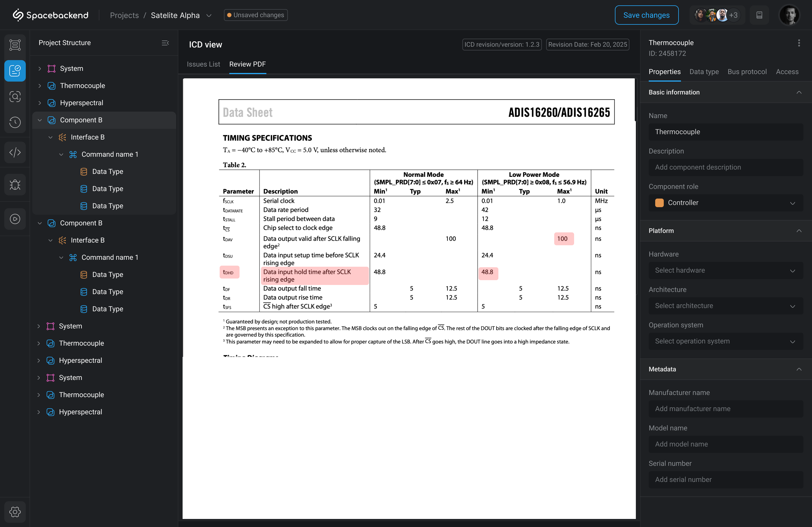Expand the first Thermocouple tree node
812x527 pixels.
[x=39, y=86]
